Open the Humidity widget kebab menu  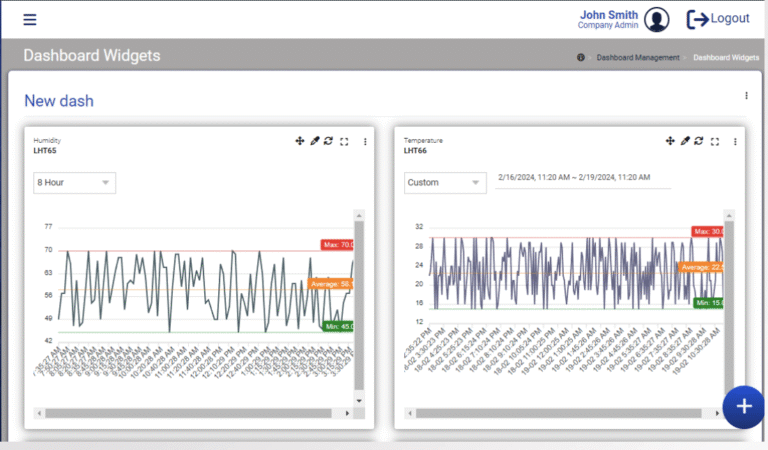coord(365,142)
